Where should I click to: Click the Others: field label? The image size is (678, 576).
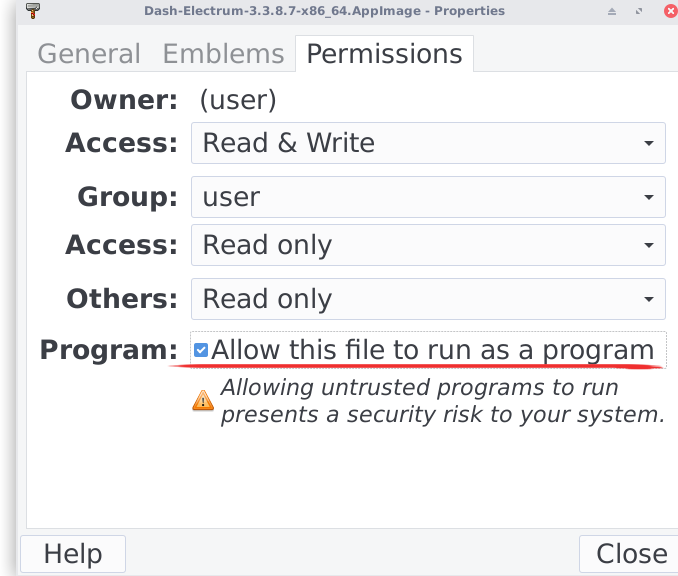(x=122, y=299)
